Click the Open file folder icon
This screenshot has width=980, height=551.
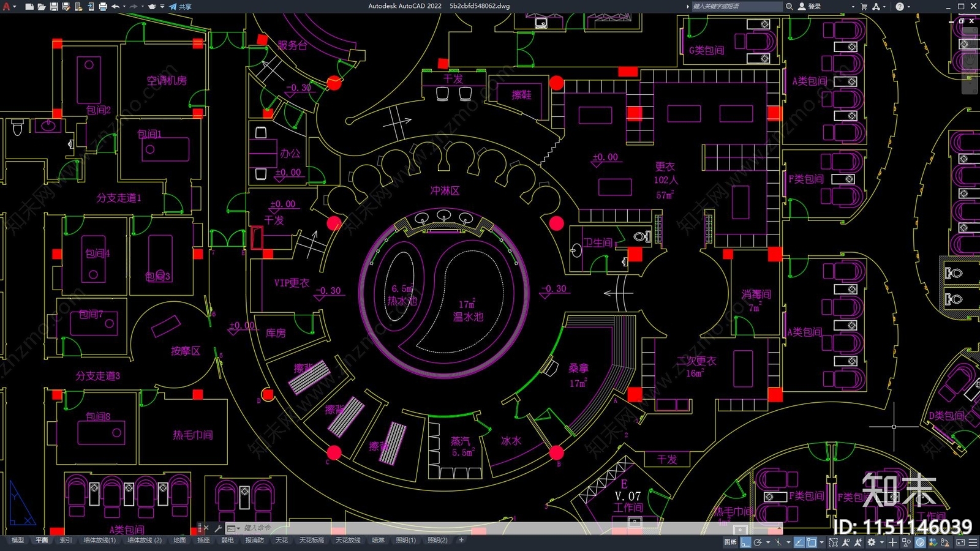pos(41,7)
